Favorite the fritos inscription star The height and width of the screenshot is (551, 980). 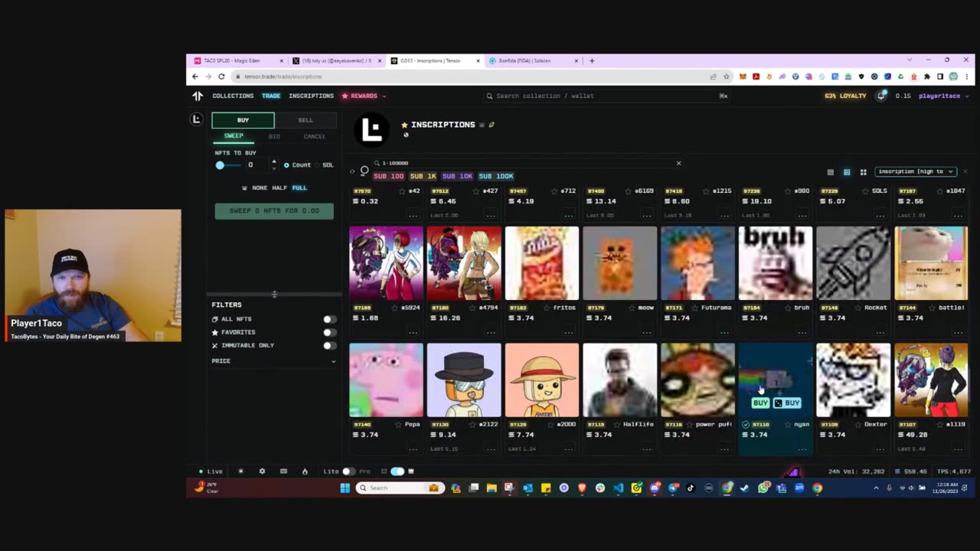tap(546, 308)
